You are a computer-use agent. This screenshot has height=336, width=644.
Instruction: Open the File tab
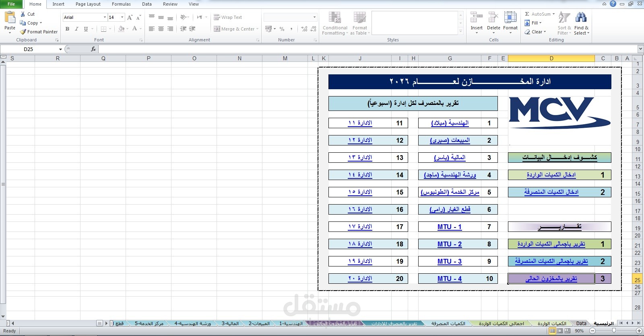tap(11, 4)
